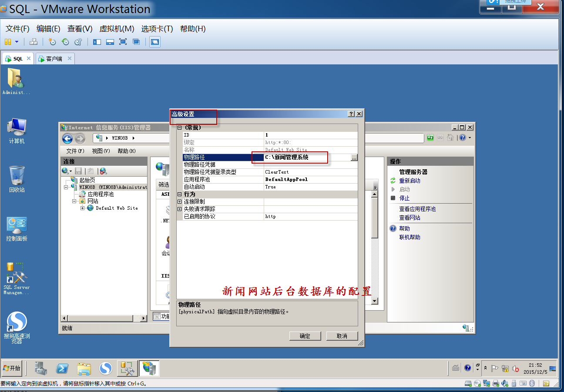Collapse the 行为 section in 高级设置
The image size is (564, 392).
click(x=180, y=194)
